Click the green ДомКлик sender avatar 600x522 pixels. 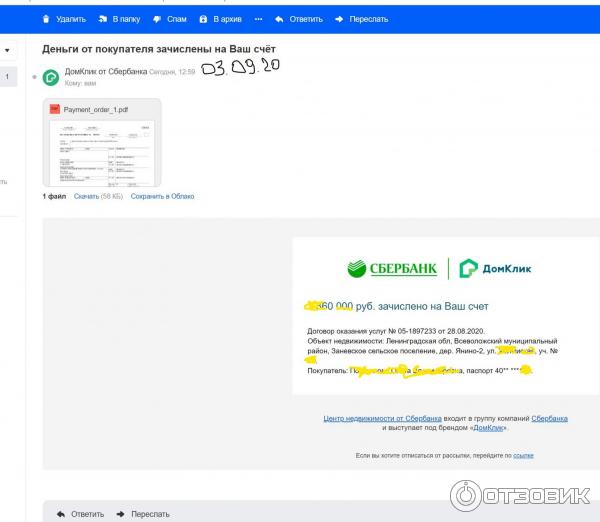click(x=51, y=77)
